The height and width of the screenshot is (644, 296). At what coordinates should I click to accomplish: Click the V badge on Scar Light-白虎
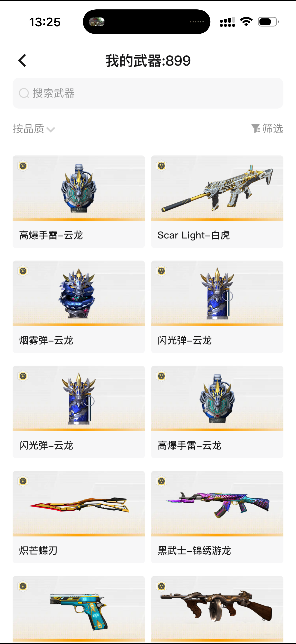click(x=161, y=166)
